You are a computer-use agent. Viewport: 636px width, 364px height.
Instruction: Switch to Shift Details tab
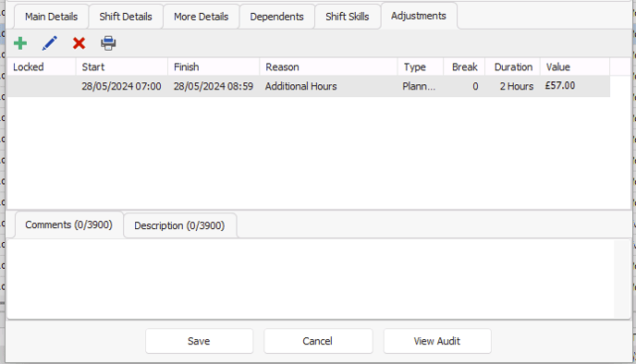(126, 17)
